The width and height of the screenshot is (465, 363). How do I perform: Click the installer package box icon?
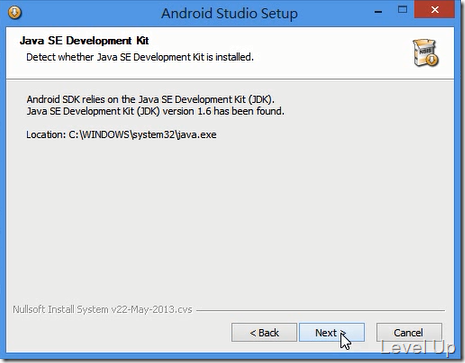[425, 53]
